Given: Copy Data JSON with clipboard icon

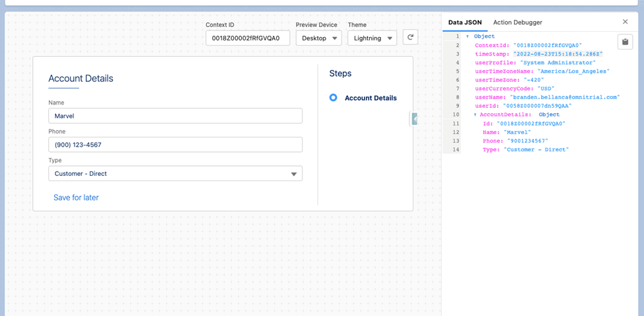Looking at the screenshot, I should [x=625, y=42].
